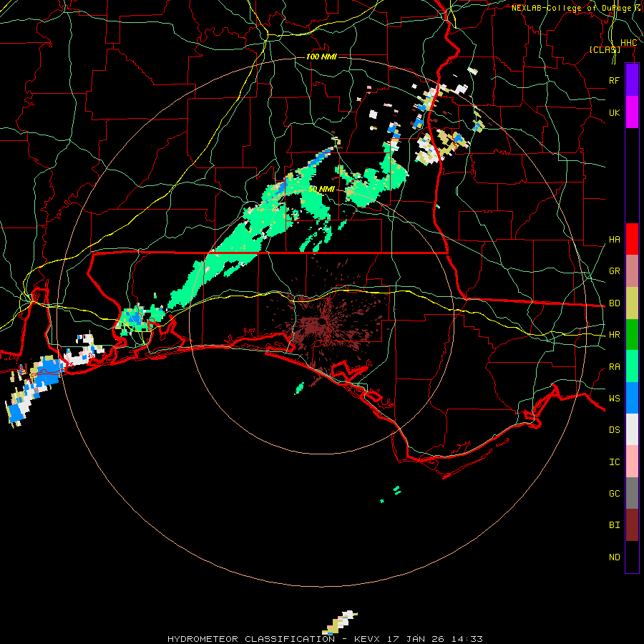Click the UK magenta legend swatch
Screen dimensions: 644x644
click(632, 112)
